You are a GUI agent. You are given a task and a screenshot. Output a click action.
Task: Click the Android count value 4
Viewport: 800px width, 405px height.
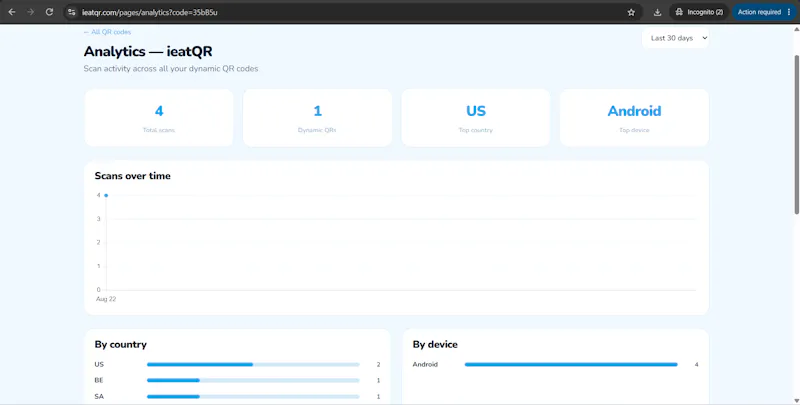696,365
